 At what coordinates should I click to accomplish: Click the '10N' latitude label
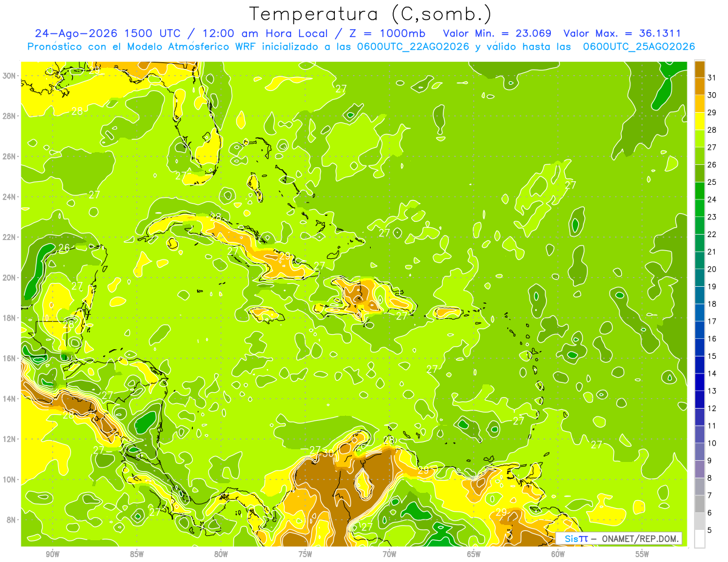click(x=10, y=480)
